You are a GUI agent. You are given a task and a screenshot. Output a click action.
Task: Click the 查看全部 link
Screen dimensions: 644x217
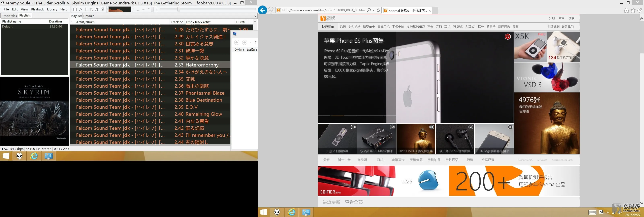pyautogui.click(x=354, y=202)
